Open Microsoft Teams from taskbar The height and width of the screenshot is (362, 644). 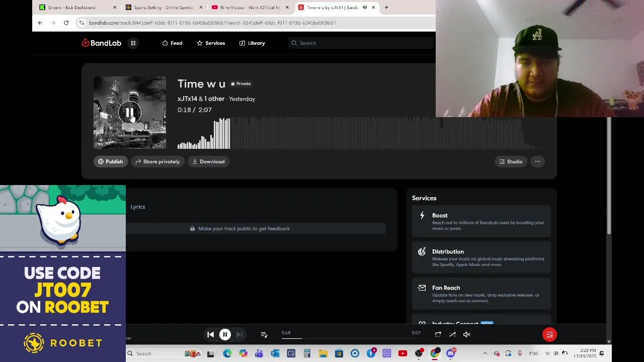(259, 353)
